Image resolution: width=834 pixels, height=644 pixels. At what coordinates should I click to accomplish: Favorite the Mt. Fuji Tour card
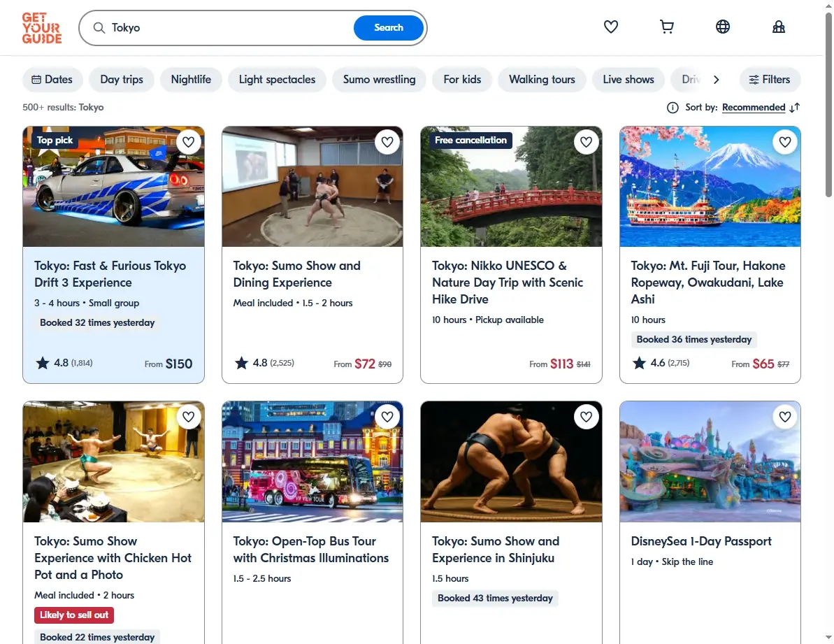point(785,142)
